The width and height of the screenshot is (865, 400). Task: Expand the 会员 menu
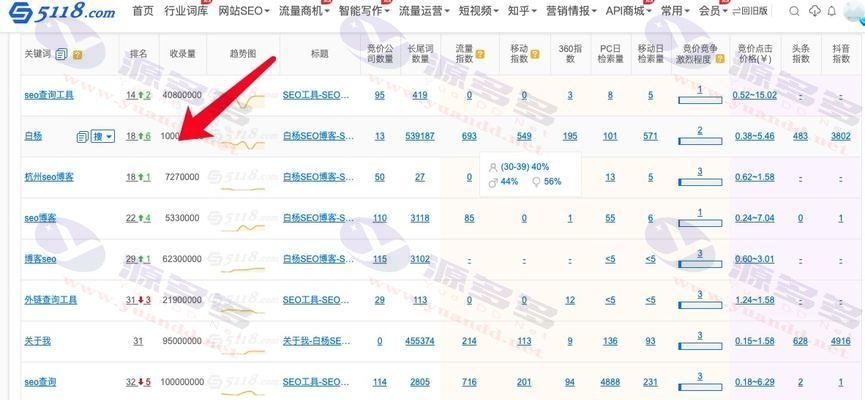point(713,10)
